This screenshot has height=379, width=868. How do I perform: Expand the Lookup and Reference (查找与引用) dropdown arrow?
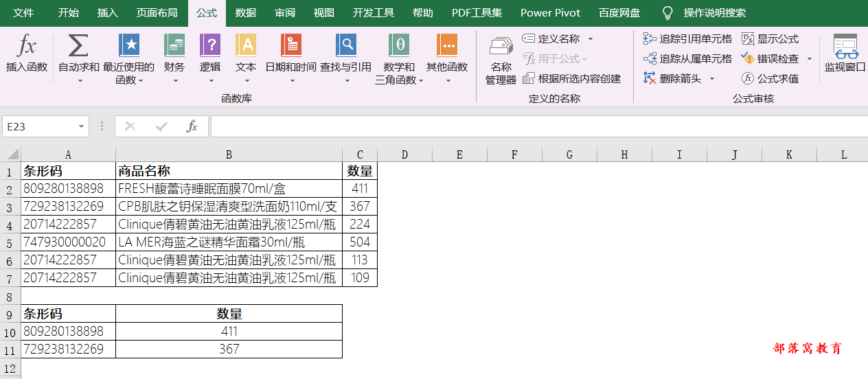346,80
